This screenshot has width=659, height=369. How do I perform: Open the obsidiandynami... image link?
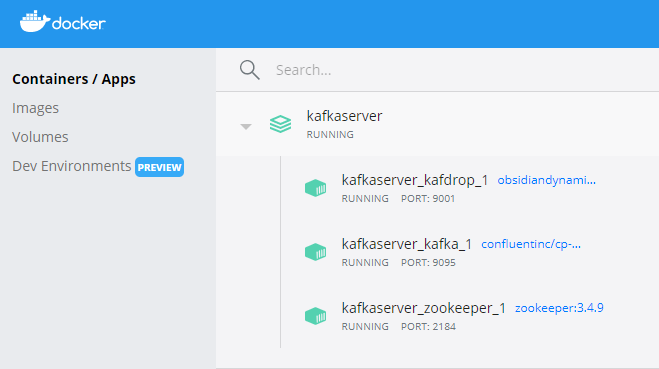coord(546,180)
